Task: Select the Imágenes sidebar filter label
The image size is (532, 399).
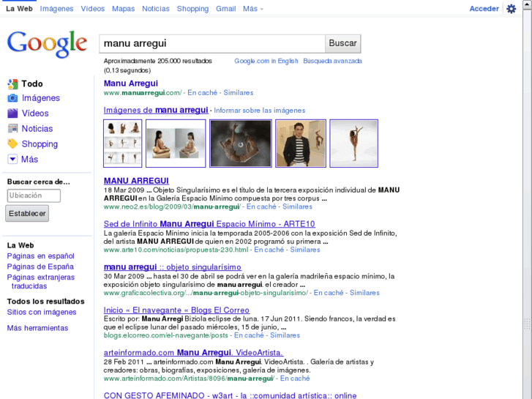Action: 41,98
